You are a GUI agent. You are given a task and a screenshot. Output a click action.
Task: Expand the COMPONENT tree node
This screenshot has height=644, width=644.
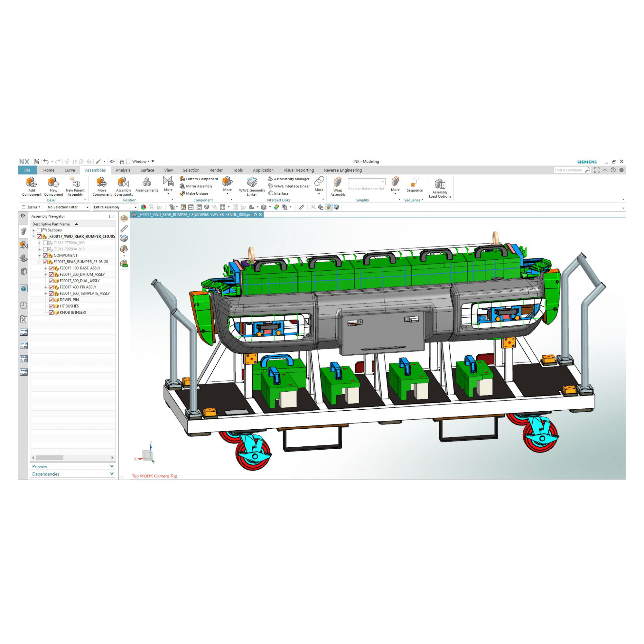[40, 256]
